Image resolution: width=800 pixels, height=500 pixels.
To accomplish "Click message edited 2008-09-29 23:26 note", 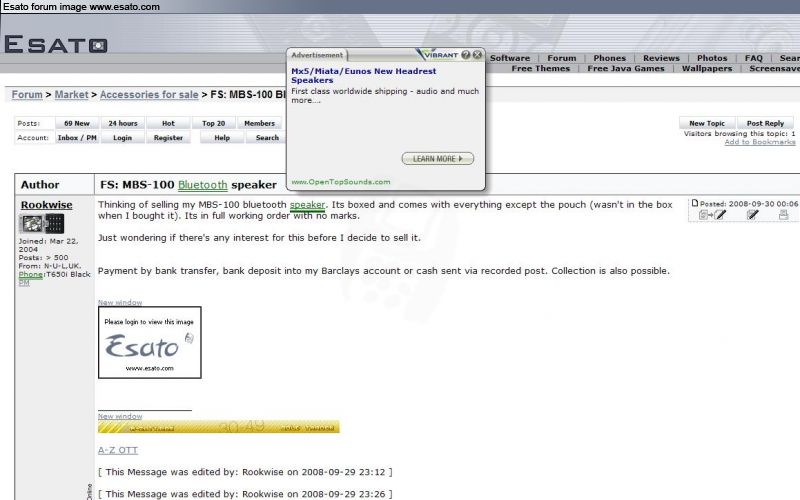I will tap(245, 494).
